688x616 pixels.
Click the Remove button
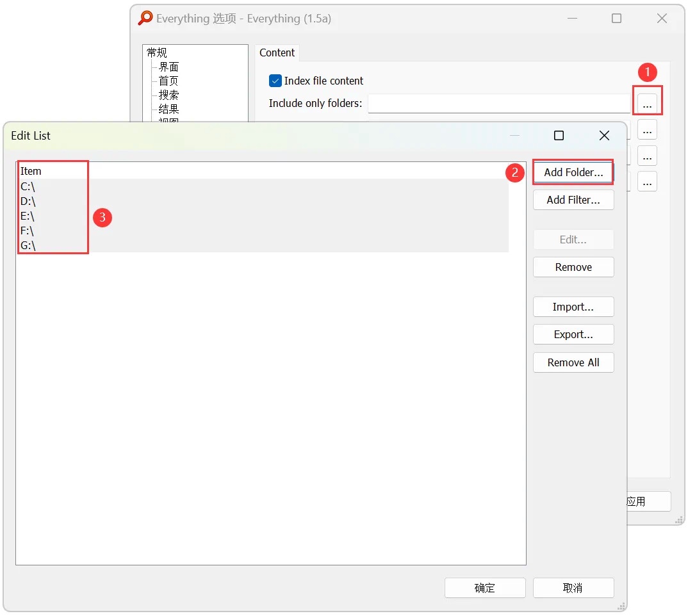point(573,267)
